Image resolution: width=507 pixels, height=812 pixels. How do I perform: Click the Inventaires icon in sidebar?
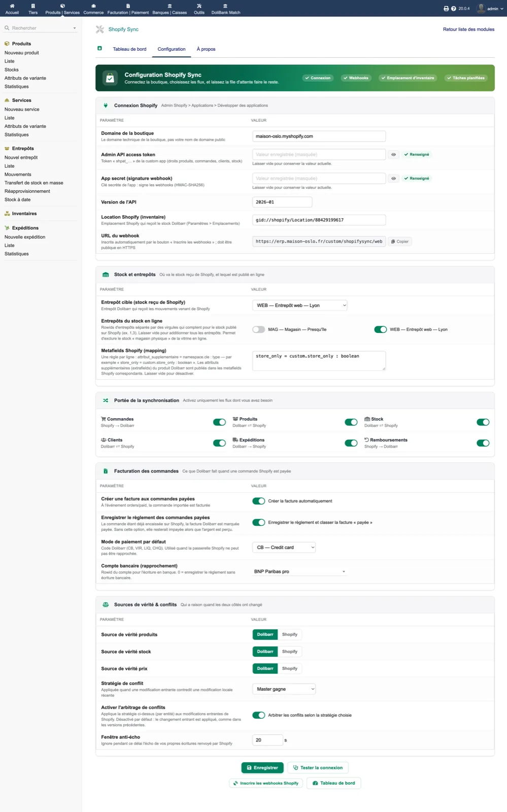tap(7, 214)
